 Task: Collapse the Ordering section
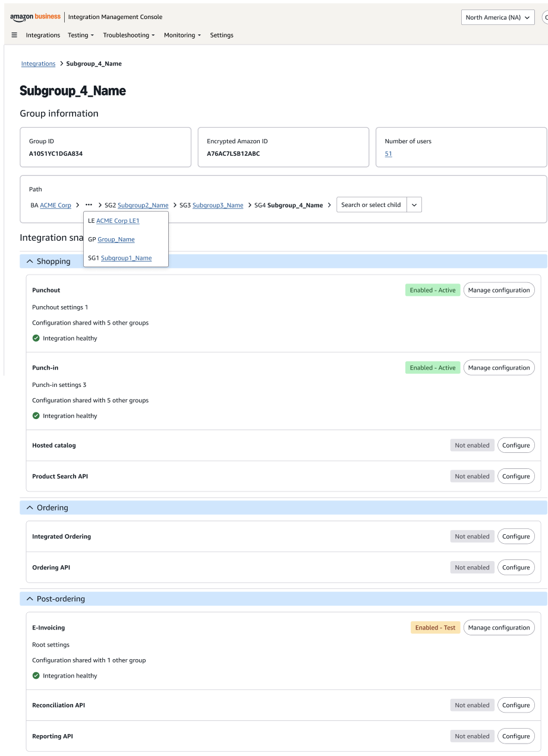30,508
